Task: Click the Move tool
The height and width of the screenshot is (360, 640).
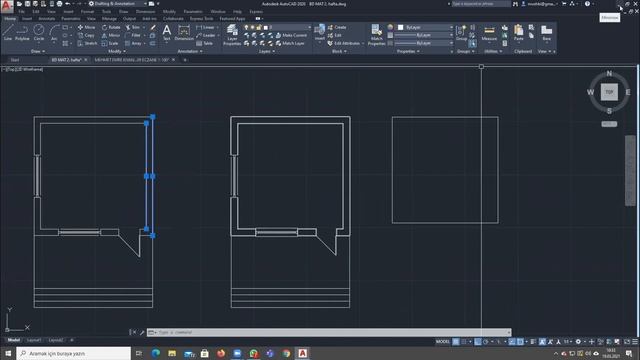Action: [x=86, y=27]
